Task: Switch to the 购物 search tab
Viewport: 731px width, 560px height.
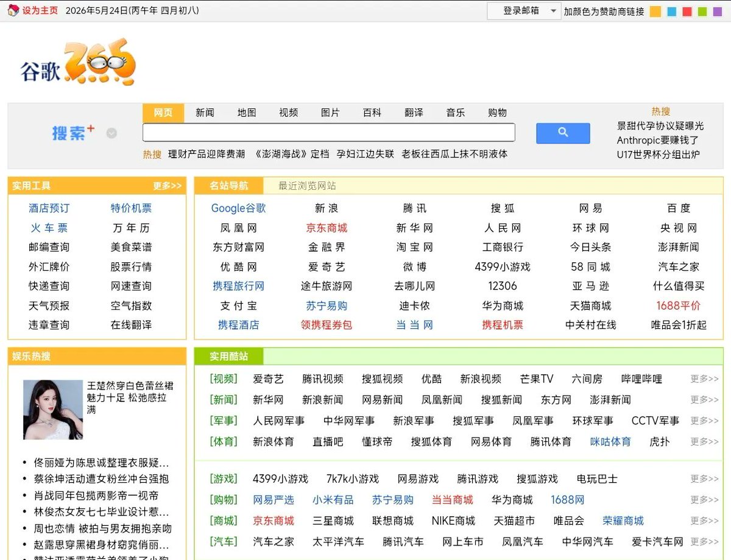Action: pyautogui.click(x=497, y=113)
